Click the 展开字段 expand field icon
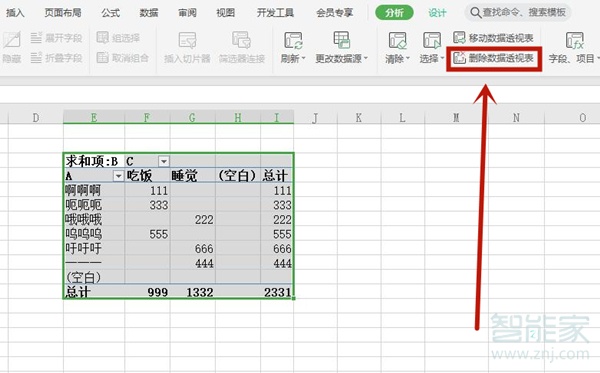This screenshot has width=600, height=373. pyautogui.click(x=36, y=38)
